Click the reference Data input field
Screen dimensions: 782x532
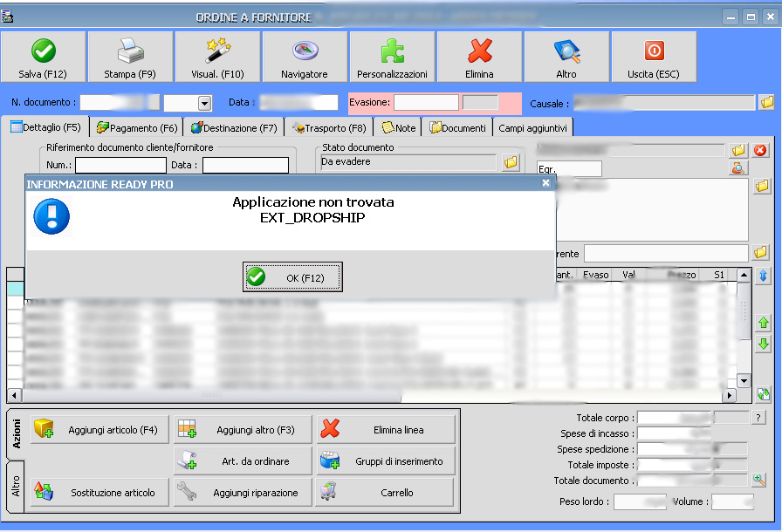click(x=245, y=165)
